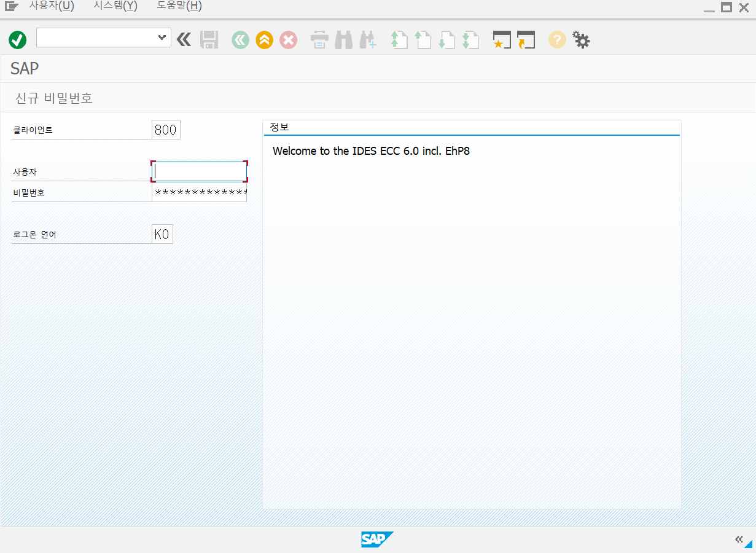This screenshot has height=553, width=756.
Task: Open the Customize Local Layout gear icon
Action: (581, 39)
